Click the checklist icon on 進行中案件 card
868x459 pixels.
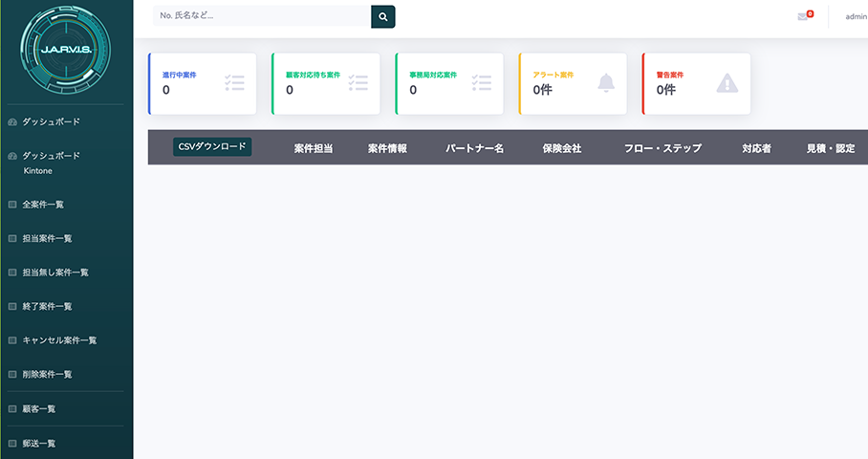[234, 83]
